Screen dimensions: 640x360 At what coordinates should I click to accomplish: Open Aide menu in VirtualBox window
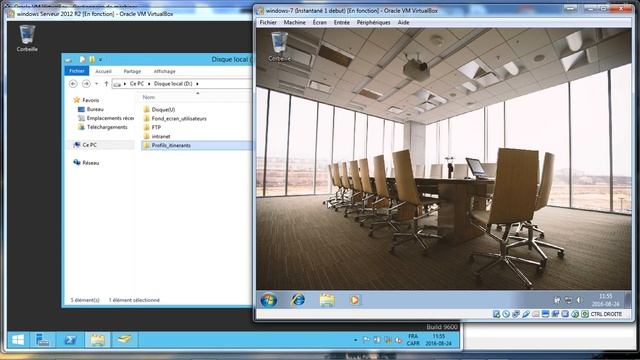[x=403, y=22]
